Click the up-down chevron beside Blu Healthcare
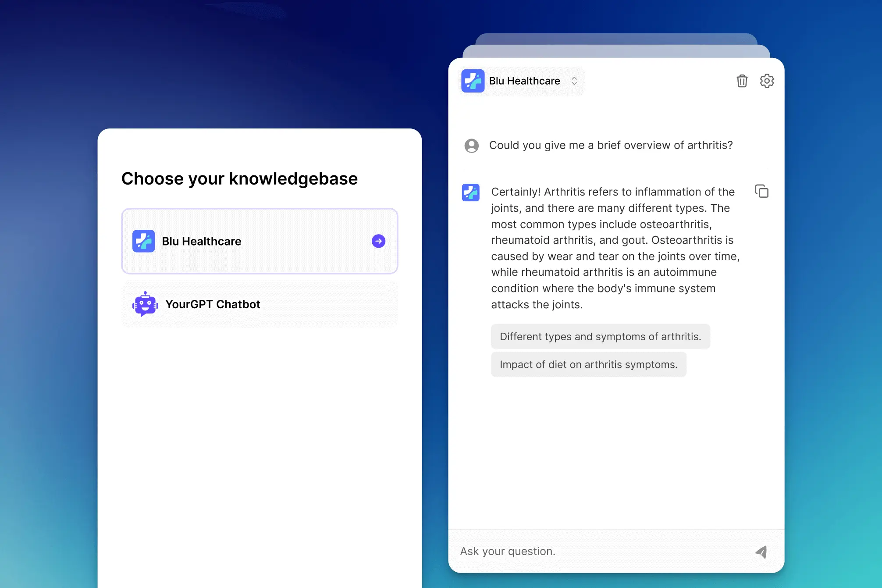Screen dimensions: 882x588 click(x=574, y=81)
